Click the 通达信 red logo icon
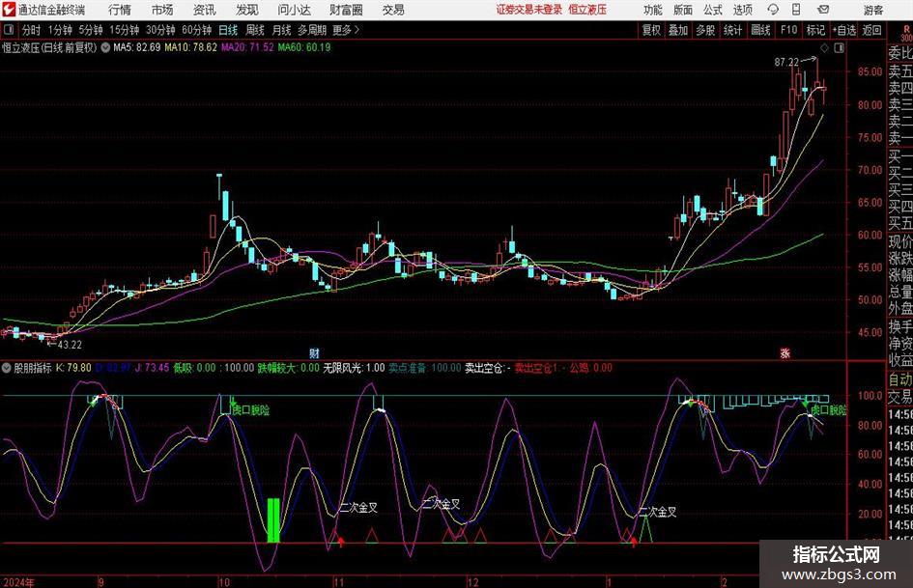 10,10
